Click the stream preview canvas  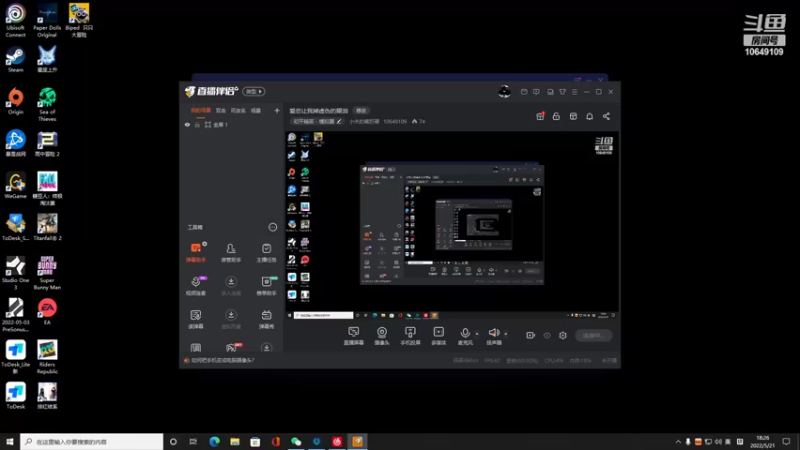coord(452,226)
